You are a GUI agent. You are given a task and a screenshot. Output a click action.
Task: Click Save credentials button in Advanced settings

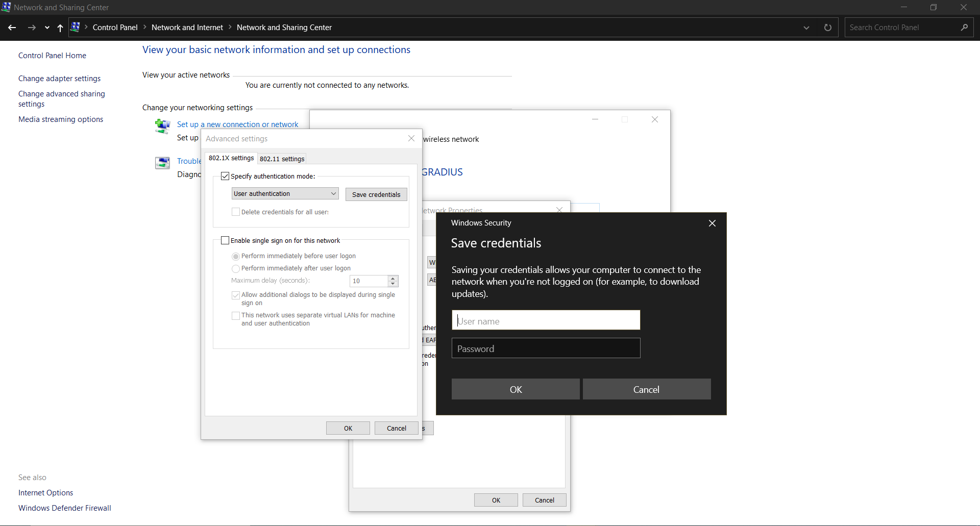click(x=376, y=194)
